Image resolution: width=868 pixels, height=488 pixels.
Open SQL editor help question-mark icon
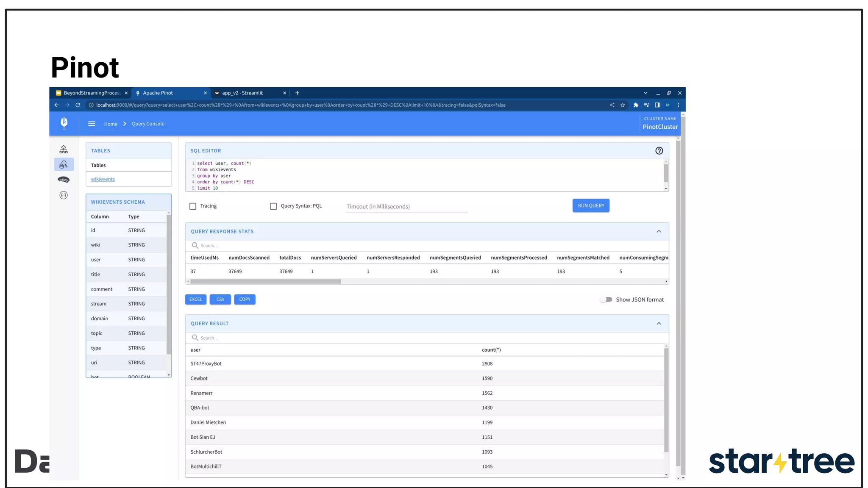[659, 151]
